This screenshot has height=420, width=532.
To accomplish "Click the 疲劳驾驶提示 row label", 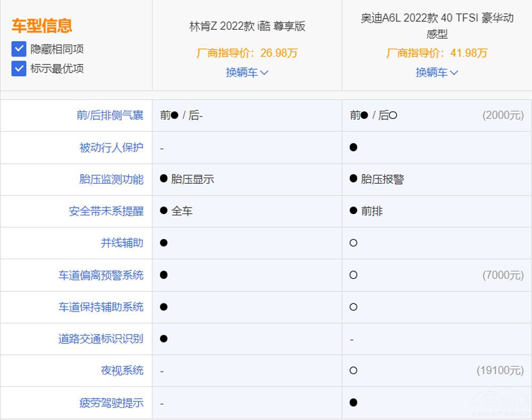I will click(111, 403).
